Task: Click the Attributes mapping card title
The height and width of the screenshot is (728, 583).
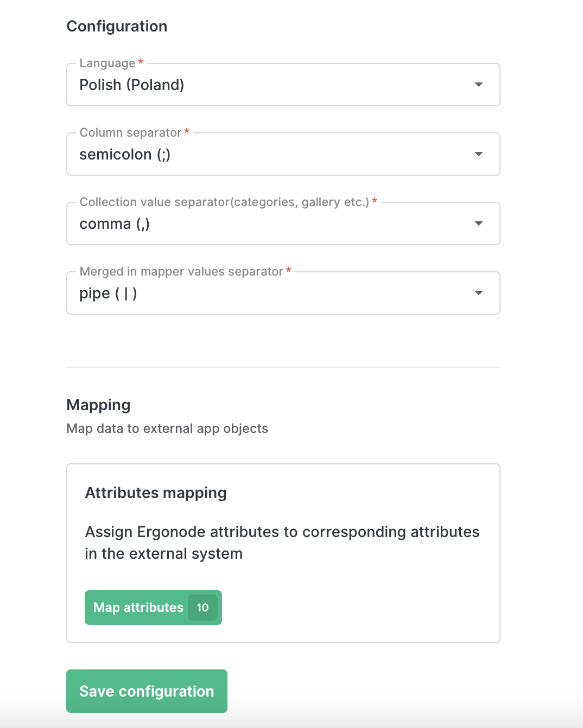Action: (x=156, y=493)
